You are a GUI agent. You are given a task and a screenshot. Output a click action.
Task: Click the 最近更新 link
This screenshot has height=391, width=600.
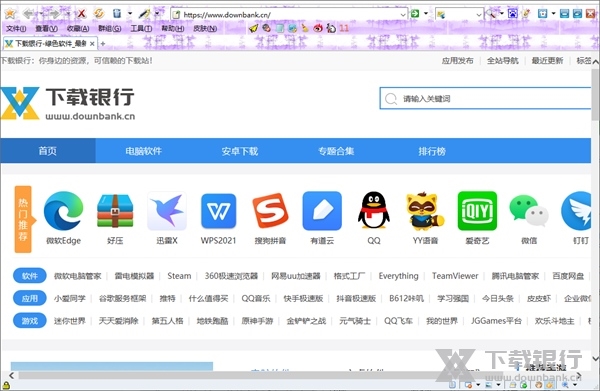[547, 60]
